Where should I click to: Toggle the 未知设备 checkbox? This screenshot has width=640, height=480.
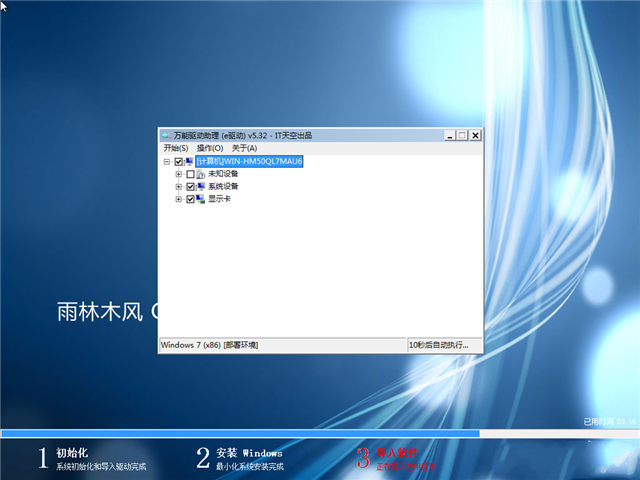tap(190, 174)
